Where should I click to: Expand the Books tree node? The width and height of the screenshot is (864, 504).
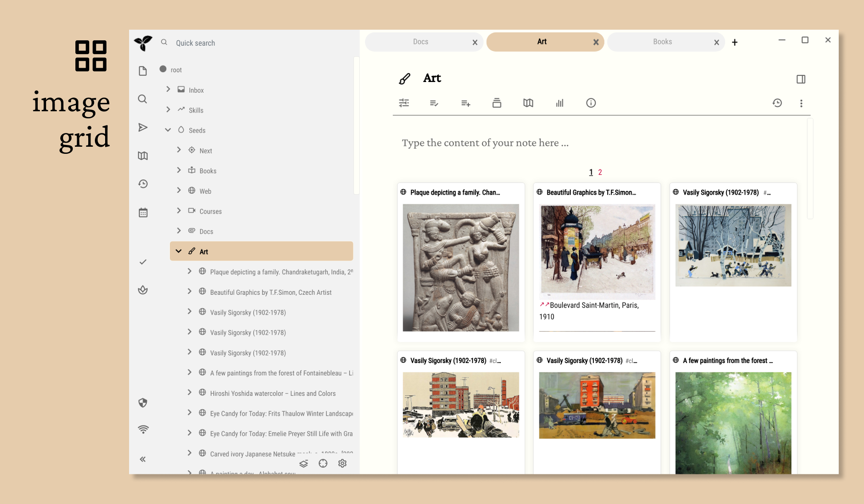tap(179, 170)
